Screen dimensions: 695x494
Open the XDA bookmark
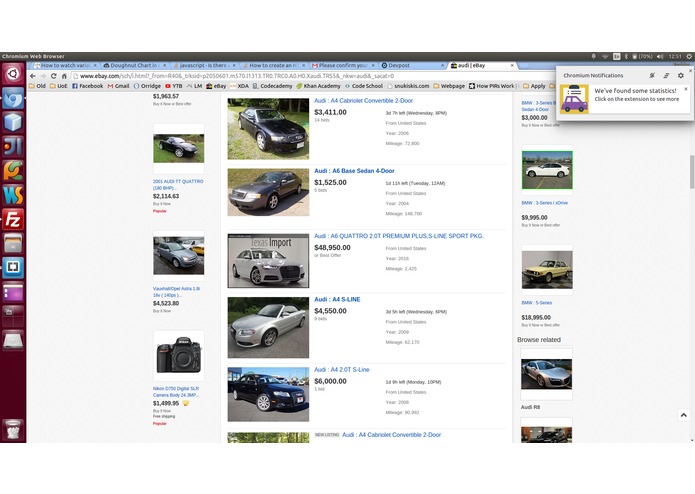pos(239,86)
